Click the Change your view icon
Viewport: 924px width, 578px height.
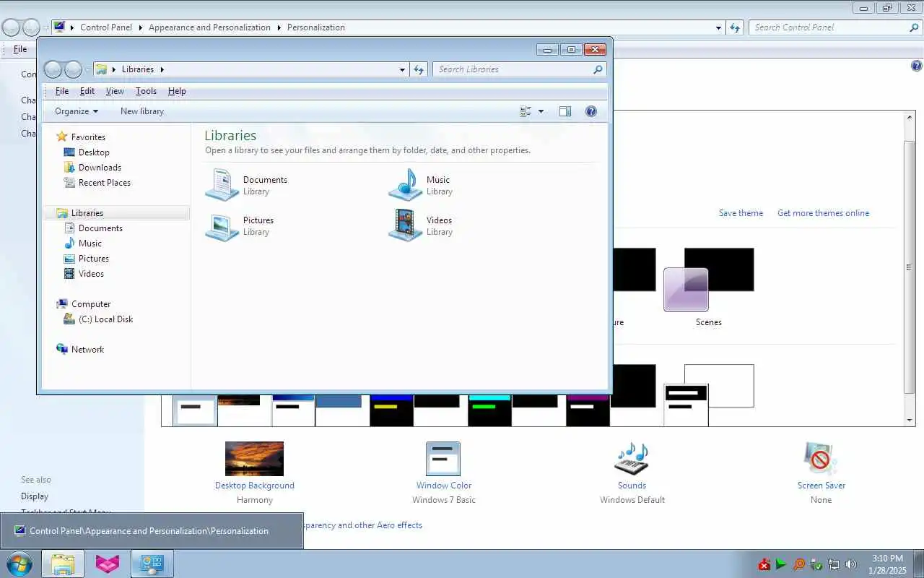pyautogui.click(x=526, y=111)
